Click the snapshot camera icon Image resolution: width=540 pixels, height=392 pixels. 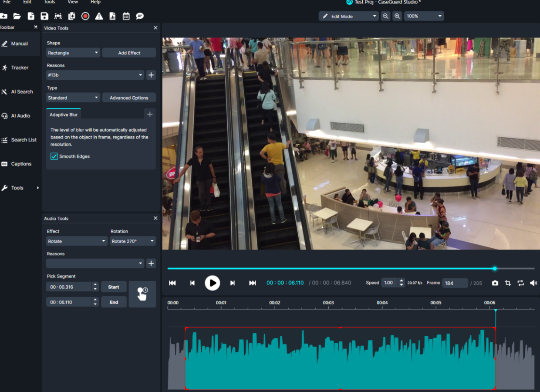(x=495, y=283)
